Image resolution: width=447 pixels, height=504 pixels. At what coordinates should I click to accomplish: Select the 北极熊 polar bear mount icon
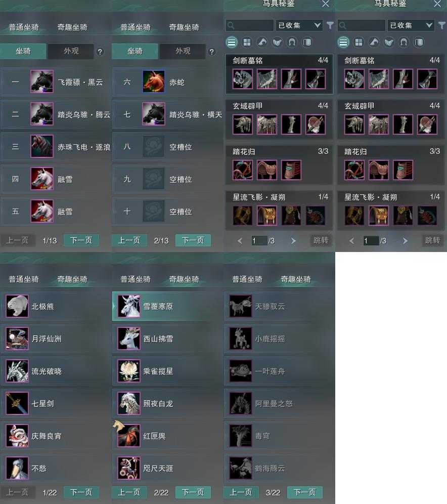click(17, 306)
